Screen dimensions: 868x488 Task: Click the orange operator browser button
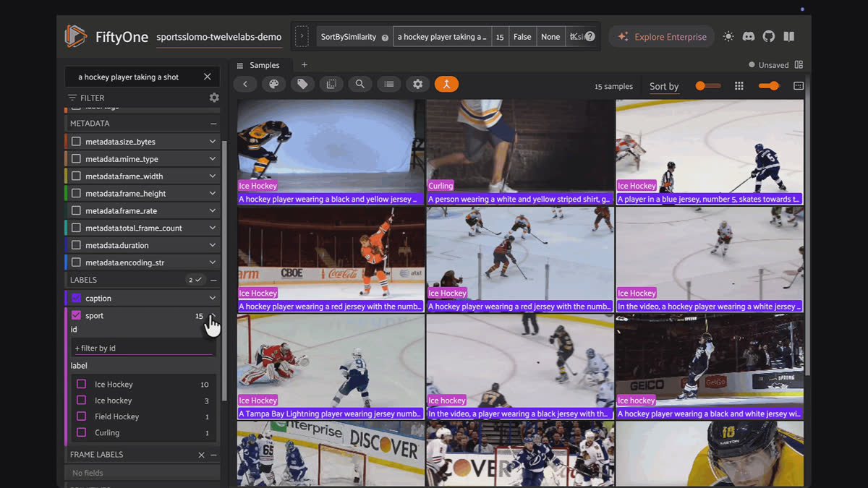click(x=446, y=85)
